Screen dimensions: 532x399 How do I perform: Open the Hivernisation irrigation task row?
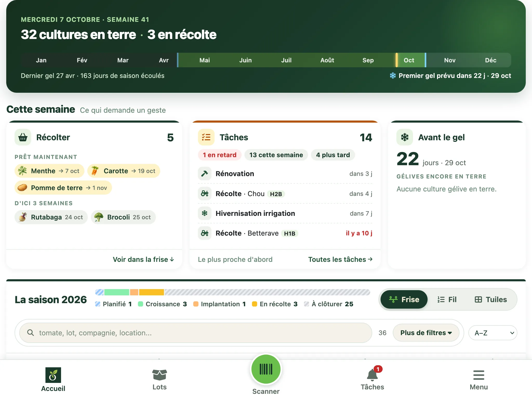pos(285,214)
